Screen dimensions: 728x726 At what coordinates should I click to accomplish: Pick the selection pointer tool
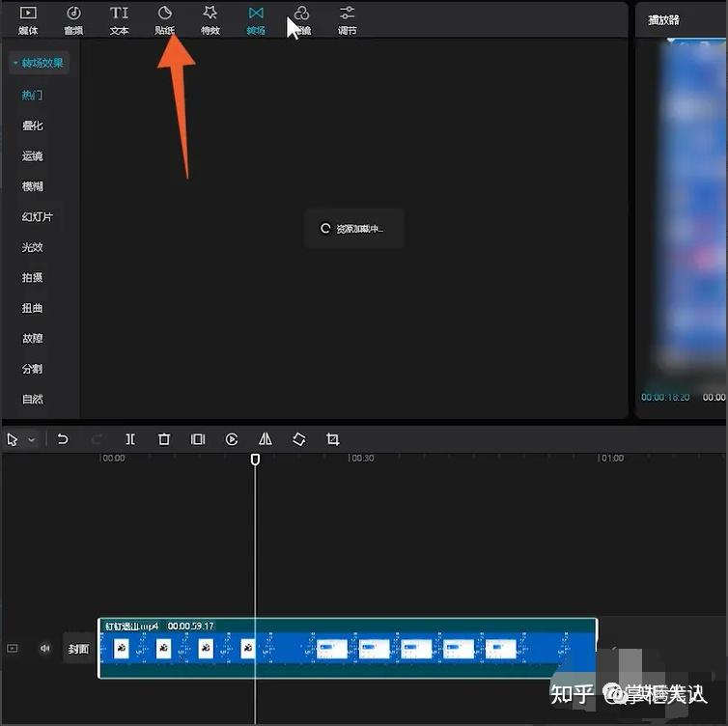point(13,439)
